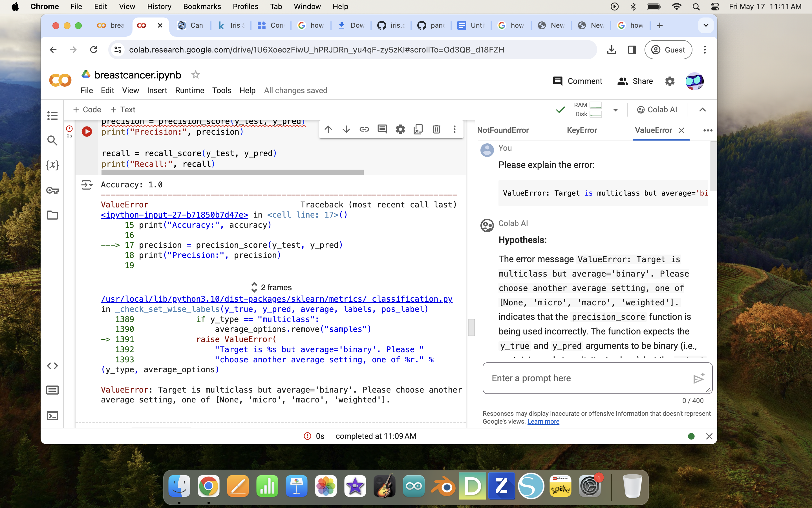812x508 pixels.
Task: Open the All changes saved link
Action: point(295,91)
